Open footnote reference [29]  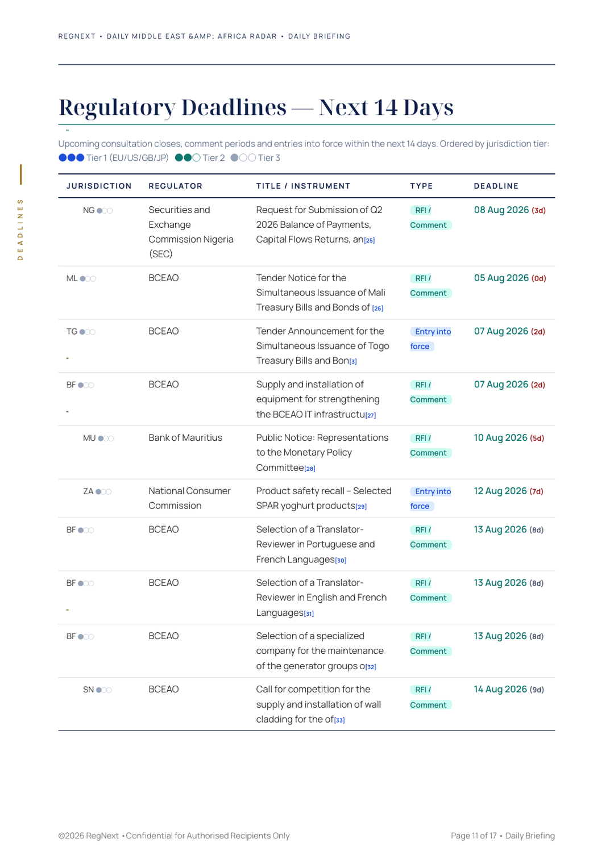(x=361, y=506)
